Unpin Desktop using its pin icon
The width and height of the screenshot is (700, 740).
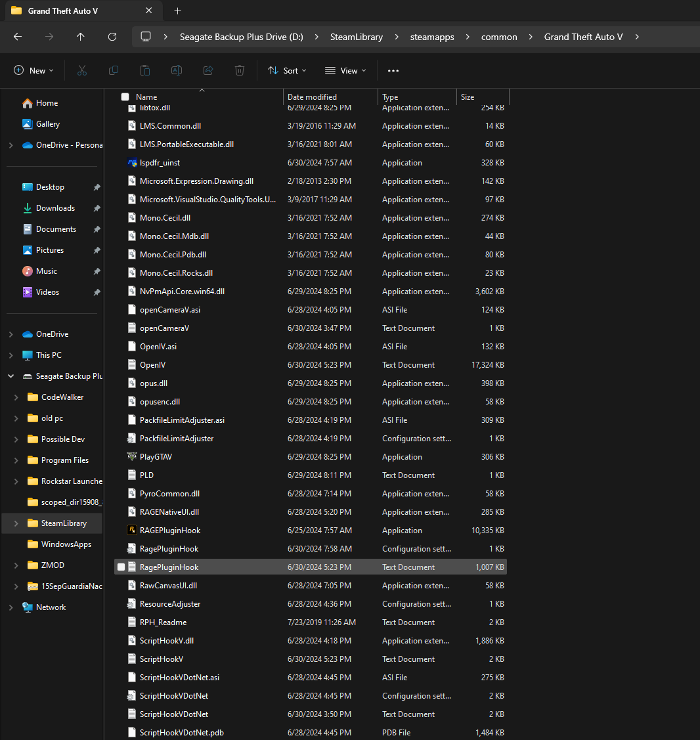click(97, 187)
